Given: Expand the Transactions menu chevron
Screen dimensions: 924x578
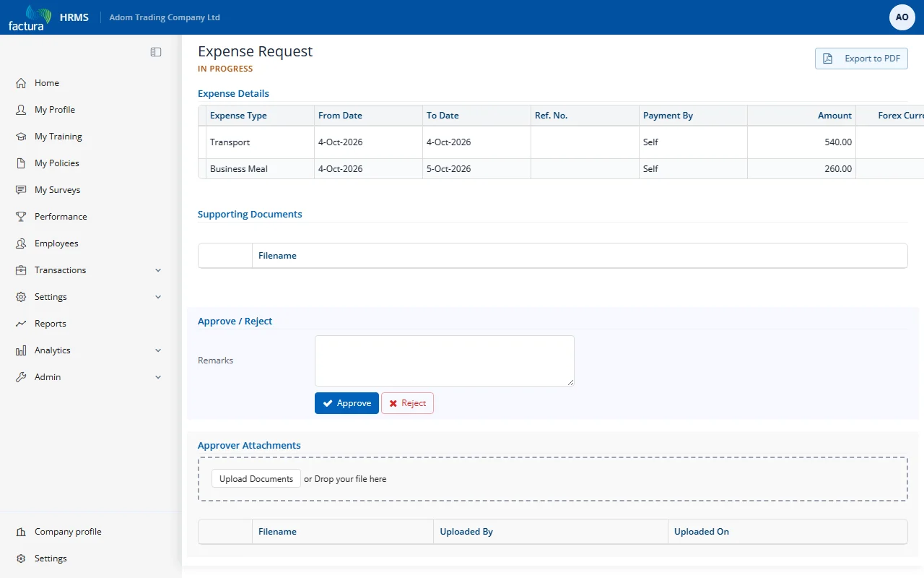Looking at the screenshot, I should 158,270.
